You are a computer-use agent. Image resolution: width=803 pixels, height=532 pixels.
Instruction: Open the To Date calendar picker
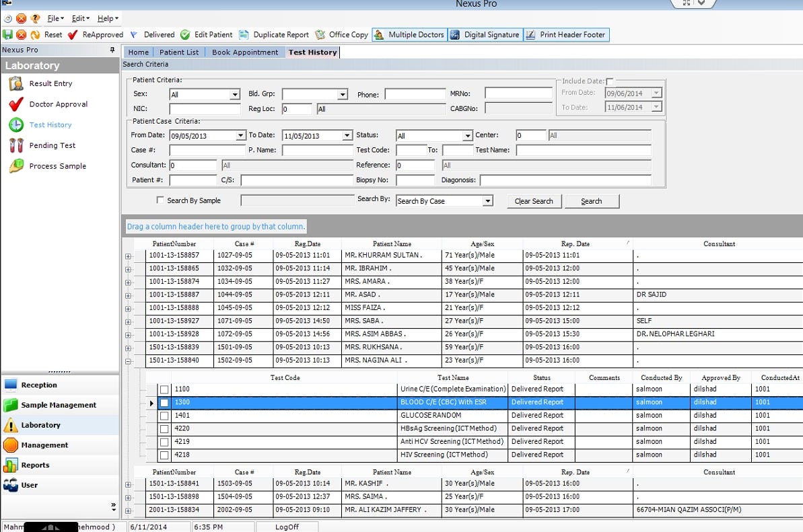(x=346, y=135)
